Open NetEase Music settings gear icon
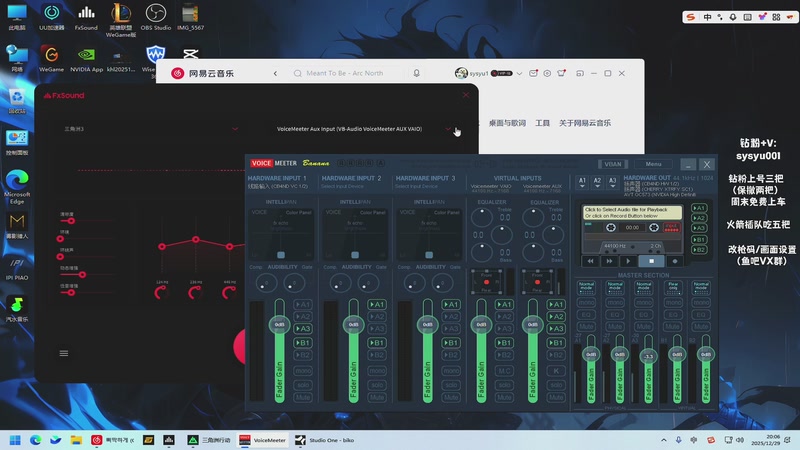The height and width of the screenshot is (450, 800). [x=547, y=73]
